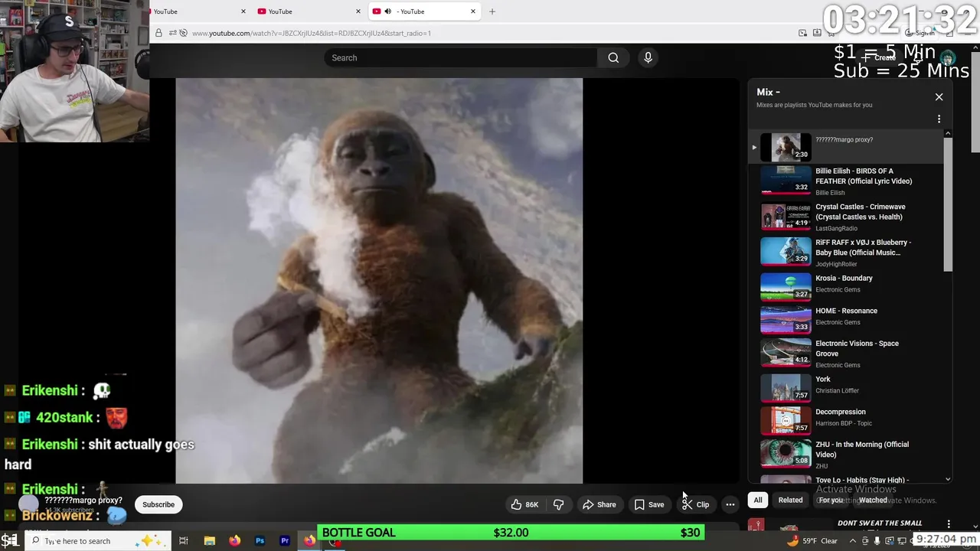This screenshot has height=551, width=980.
Task: Share the video
Action: [599, 504]
